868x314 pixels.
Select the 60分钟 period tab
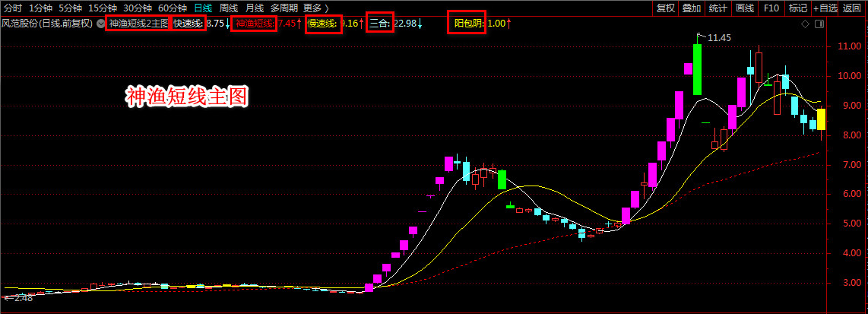click(173, 8)
